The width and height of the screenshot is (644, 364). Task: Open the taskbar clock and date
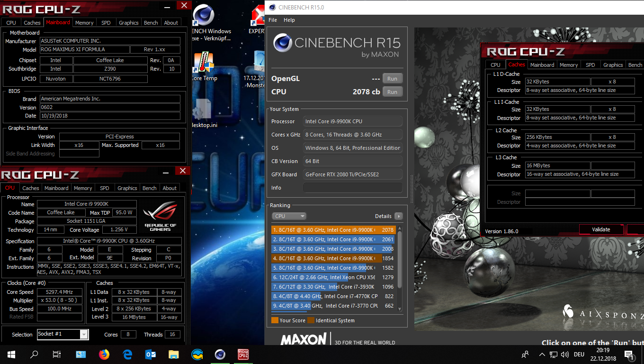click(603, 354)
